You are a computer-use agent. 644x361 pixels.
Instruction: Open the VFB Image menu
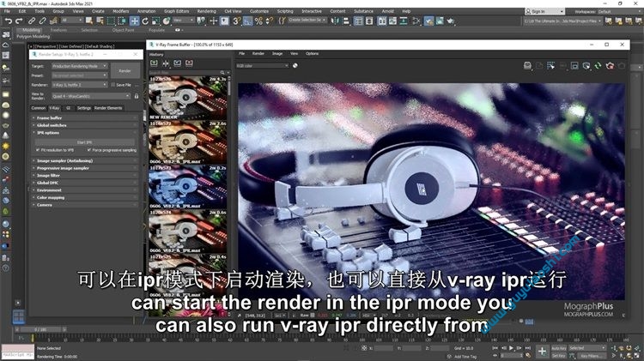pos(277,53)
